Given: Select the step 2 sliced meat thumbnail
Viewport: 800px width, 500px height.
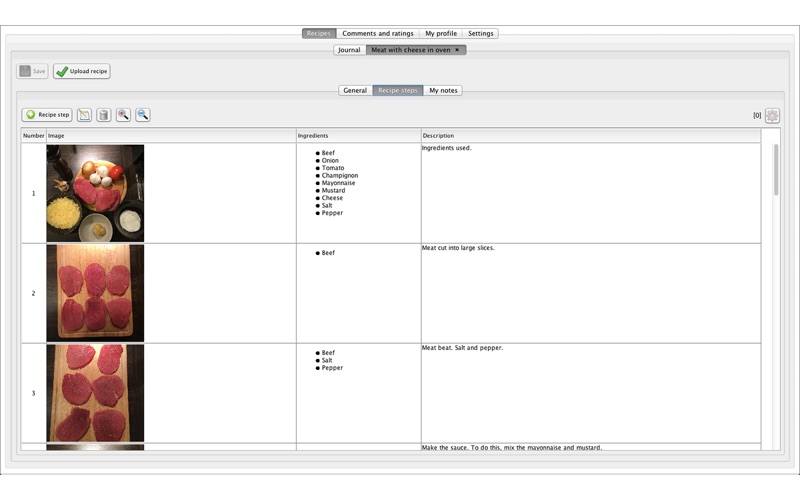Looking at the screenshot, I should (95, 293).
